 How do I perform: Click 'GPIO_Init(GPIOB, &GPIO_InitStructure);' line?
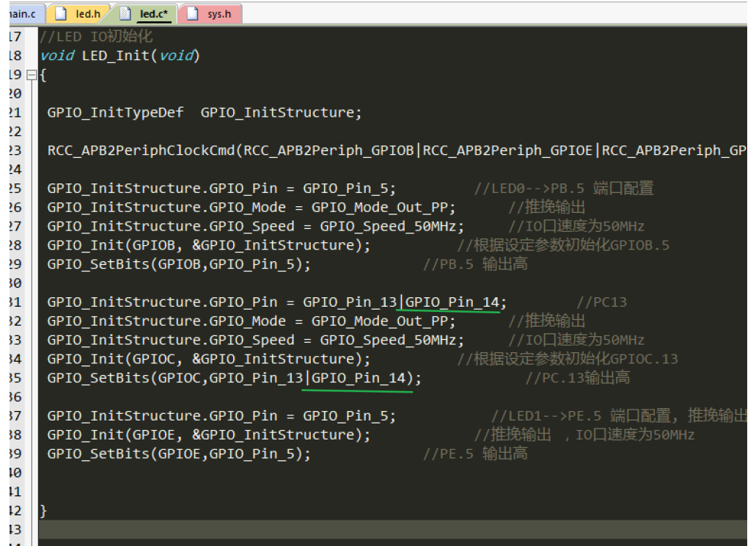click(209, 246)
